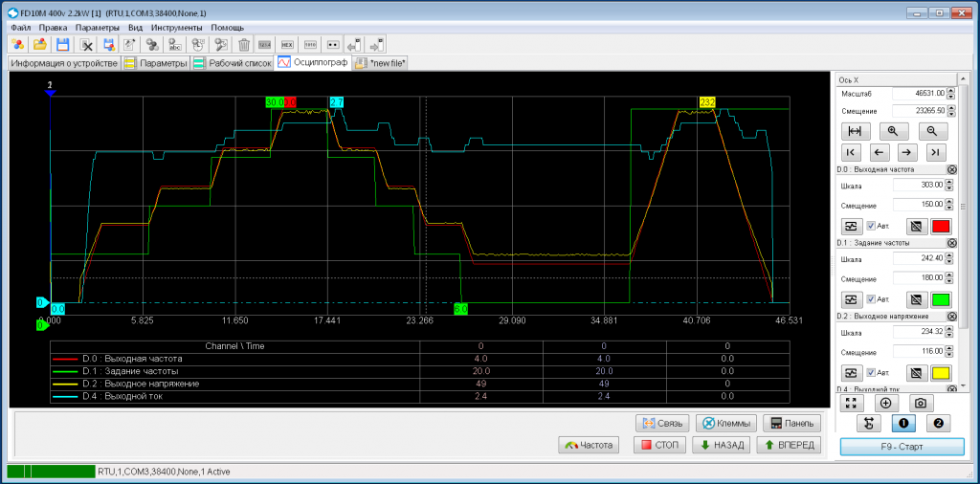Select the 1234 decimal format icon
This screenshot has width=980, height=484.
[x=265, y=44]
